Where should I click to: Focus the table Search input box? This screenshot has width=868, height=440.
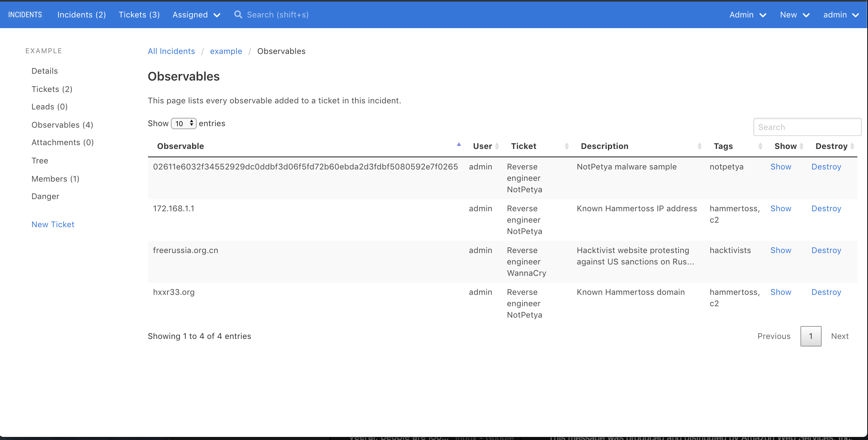click(807, 127)
